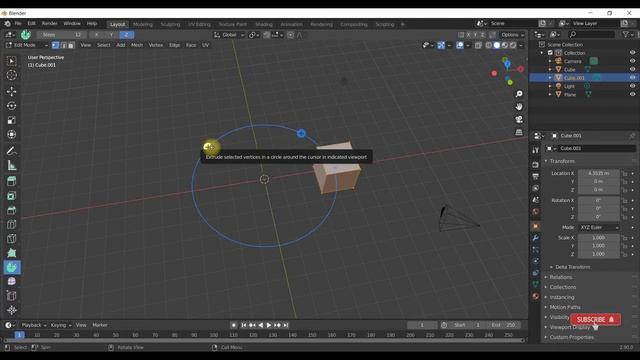Toggle visibility of Collection in outliner
This screenshot has width=640, height=360.
click(x=632, y=53)
